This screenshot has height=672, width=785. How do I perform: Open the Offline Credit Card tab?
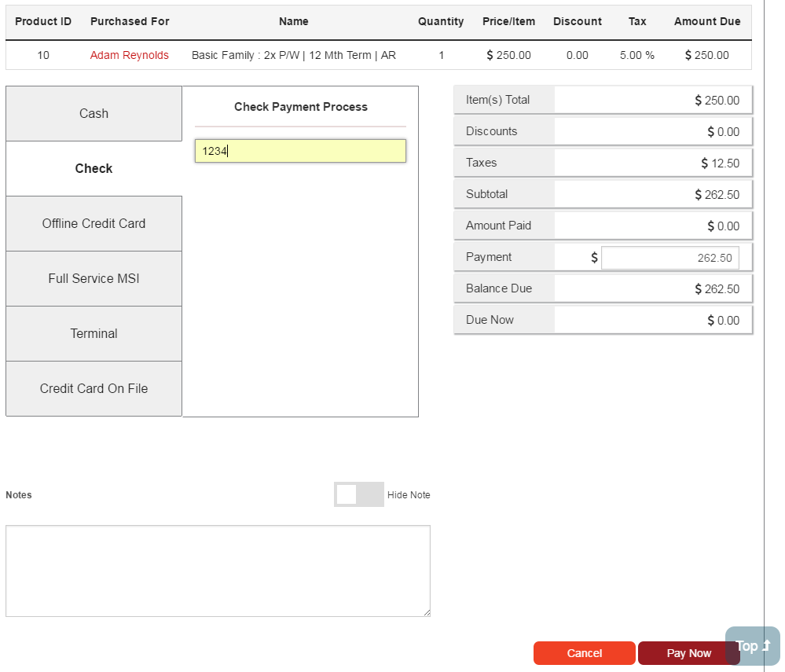[94, 224]
